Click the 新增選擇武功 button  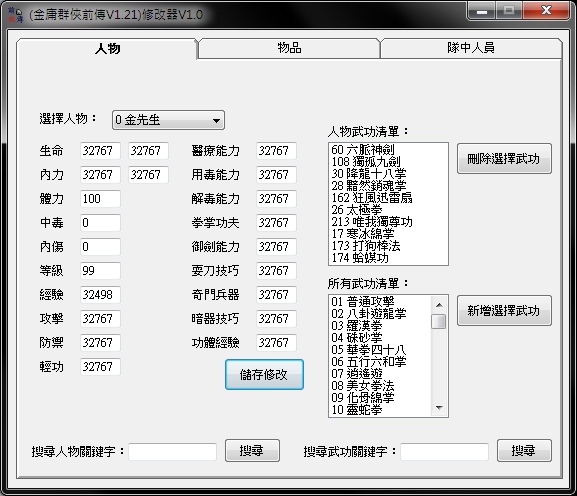click(504, 311)
